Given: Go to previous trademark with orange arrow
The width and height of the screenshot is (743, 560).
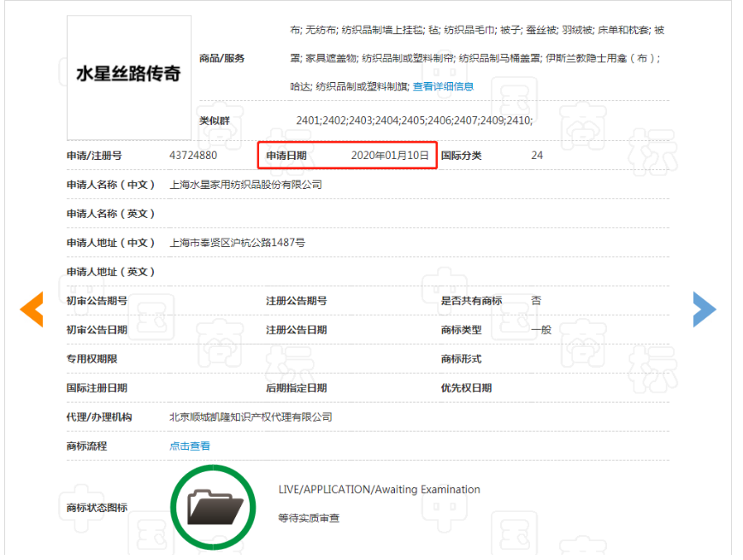Looking at the screenshot, I should point(32,309).
